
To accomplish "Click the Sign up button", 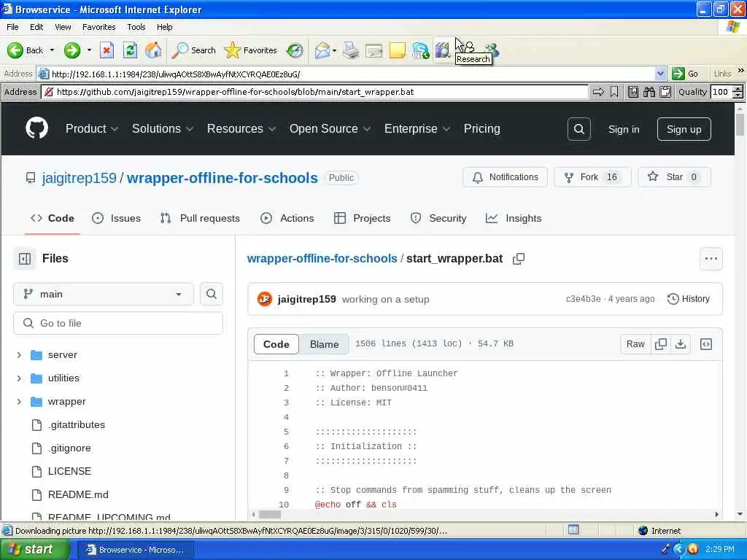I will click(684, 129).
